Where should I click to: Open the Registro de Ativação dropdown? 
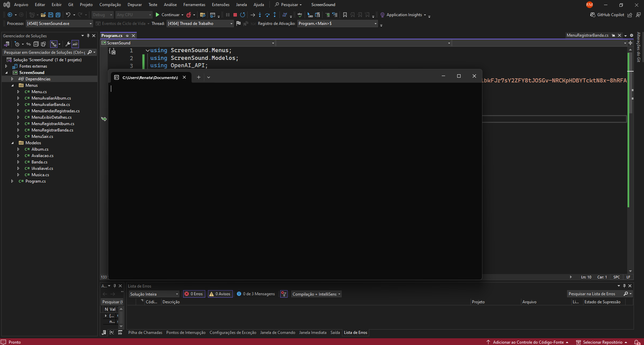tap(338, 24)
